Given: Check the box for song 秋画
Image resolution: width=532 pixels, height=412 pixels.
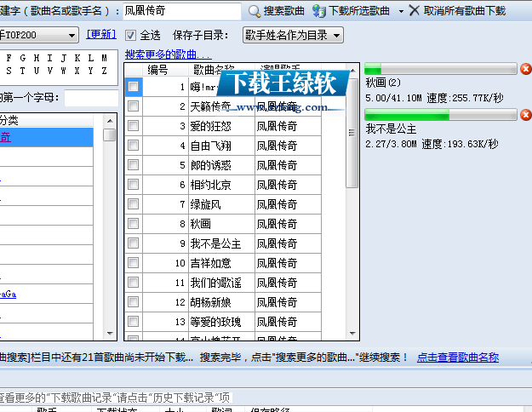Looking at the screenshot, I should [134, 224].
